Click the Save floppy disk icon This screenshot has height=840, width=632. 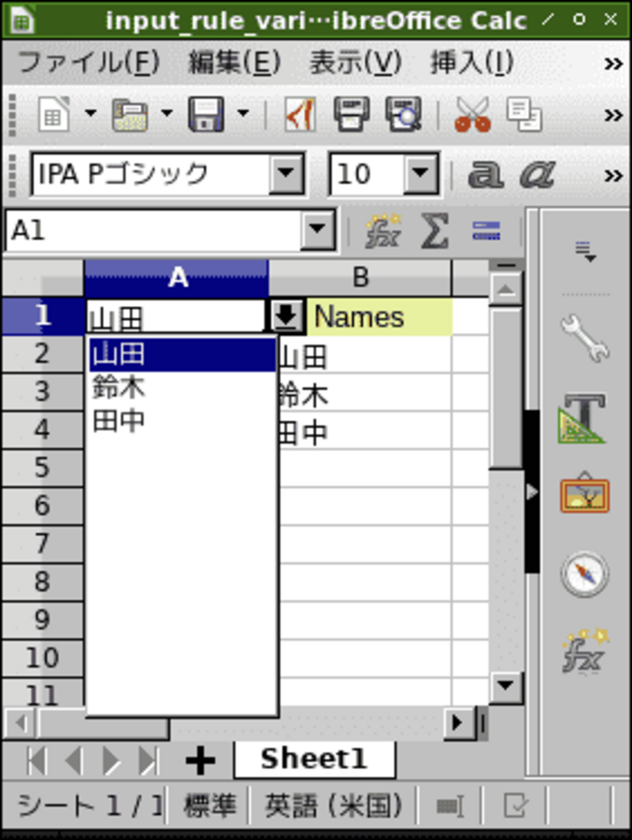pyautogui.click(x=206, y=114)
